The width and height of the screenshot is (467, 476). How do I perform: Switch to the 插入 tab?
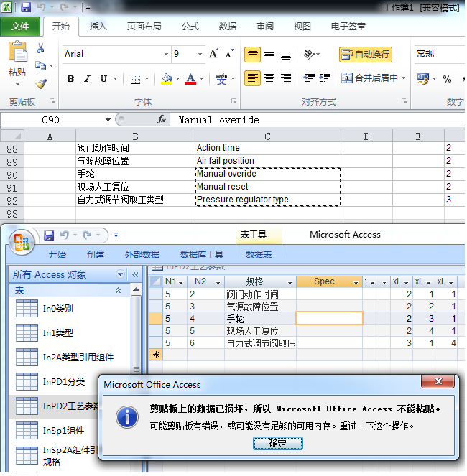[x=98, y=27]
